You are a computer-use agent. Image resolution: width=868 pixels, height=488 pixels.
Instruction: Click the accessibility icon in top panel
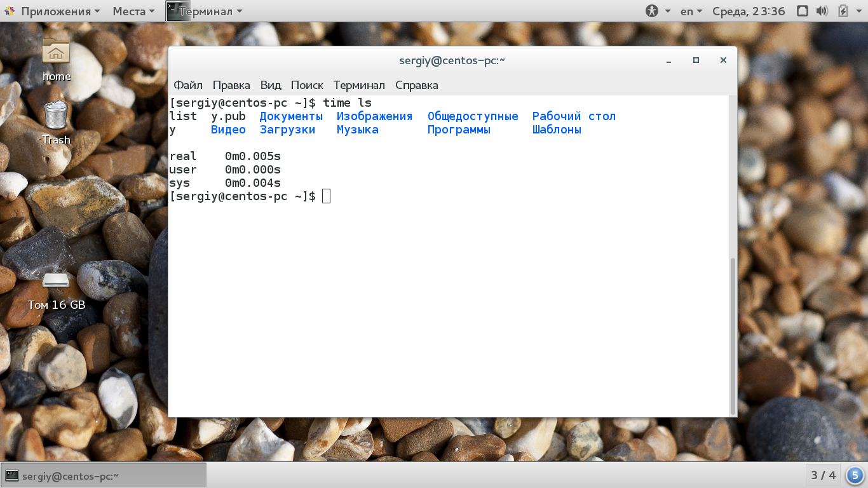tap(653, 11)
